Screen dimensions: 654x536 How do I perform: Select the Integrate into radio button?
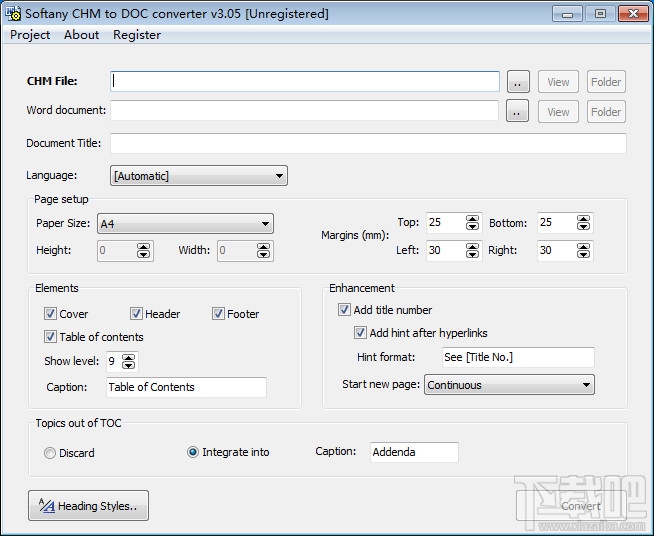pos(193,452)
